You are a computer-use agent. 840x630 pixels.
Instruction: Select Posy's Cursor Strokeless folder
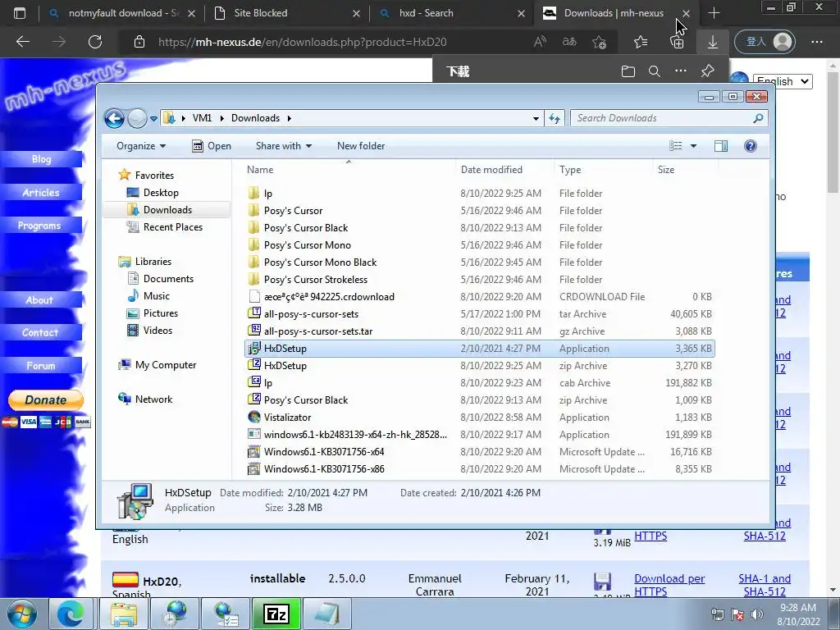[316, 279]
